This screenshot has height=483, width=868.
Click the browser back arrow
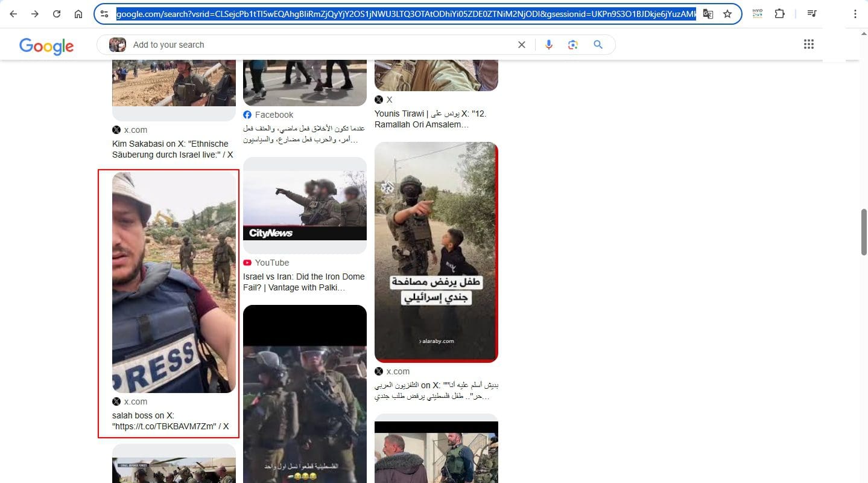13,14
